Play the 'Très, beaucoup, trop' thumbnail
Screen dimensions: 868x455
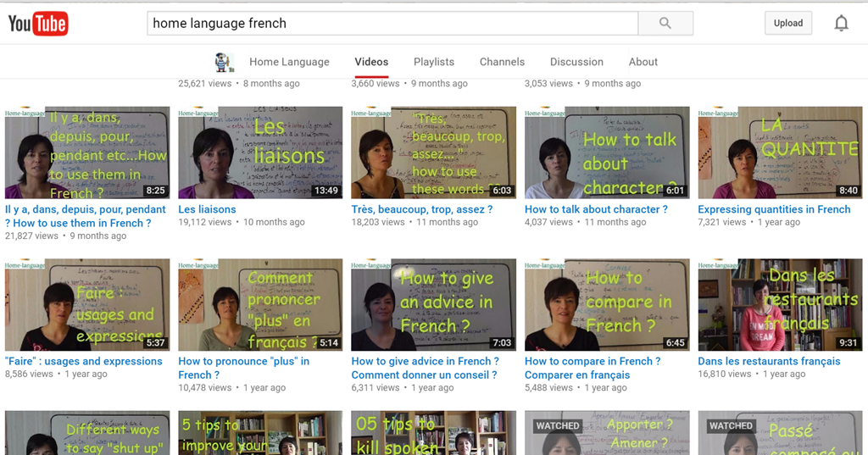[433, 153]
